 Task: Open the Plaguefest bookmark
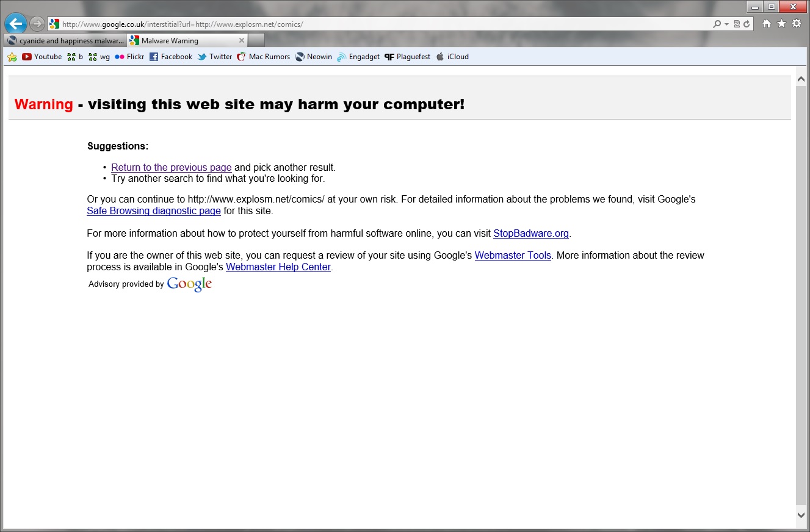[407, 57]
